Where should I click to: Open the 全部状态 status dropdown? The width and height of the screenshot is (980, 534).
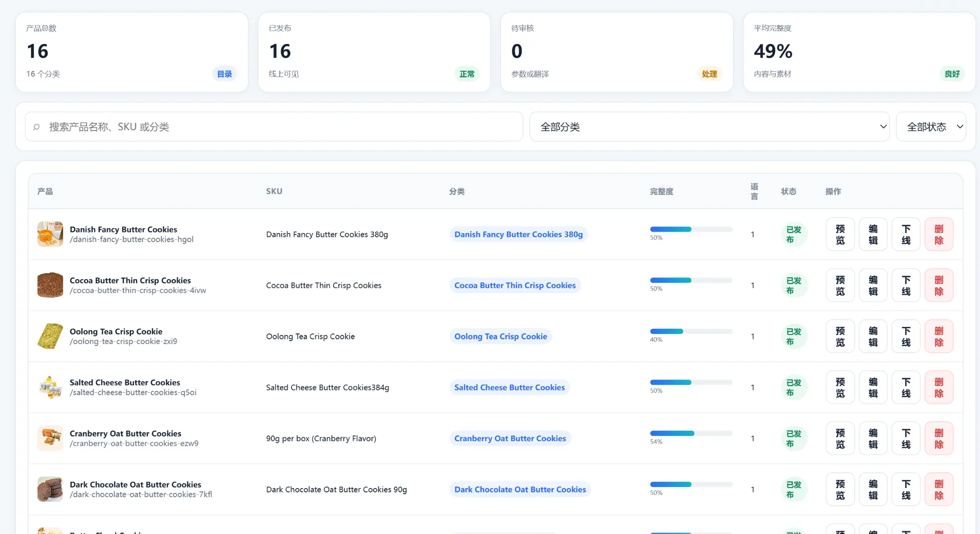pyautogui.click(x=931, y=127)
